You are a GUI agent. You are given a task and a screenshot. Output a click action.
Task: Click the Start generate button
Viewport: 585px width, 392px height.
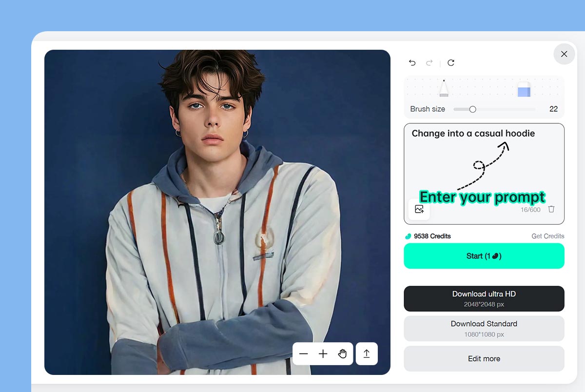coord(484,256)
